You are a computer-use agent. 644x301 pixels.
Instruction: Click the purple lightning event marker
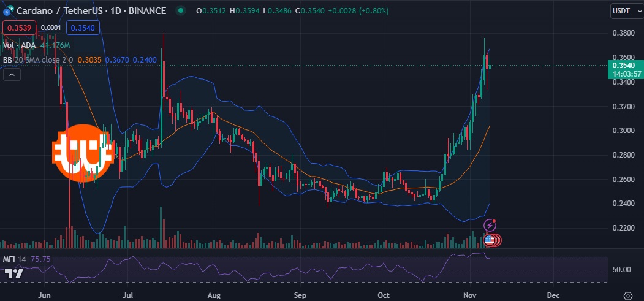[489, 225]
